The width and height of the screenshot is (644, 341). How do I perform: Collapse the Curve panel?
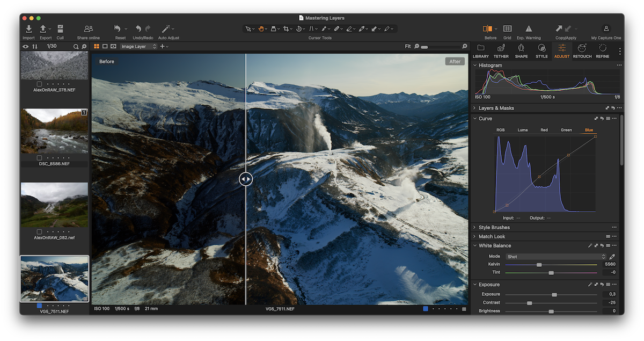pyautogui.click(x=474, y=119)
